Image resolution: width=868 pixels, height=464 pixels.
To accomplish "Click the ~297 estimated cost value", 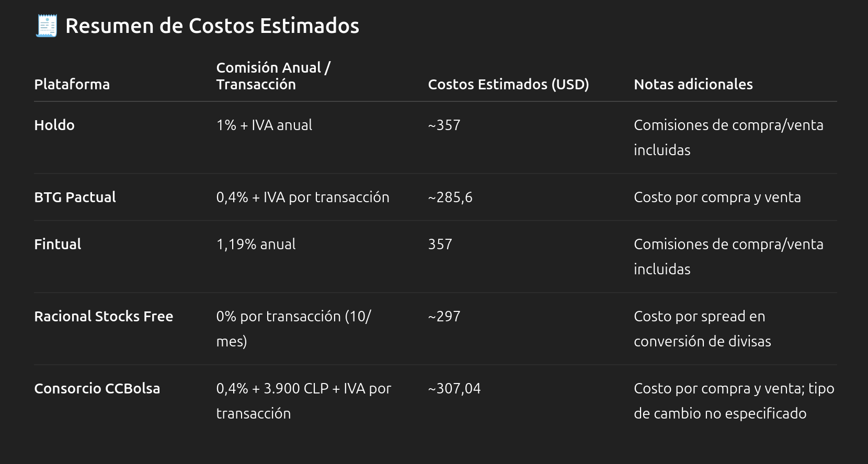I will pyautogui.click(x=444, y=316).
